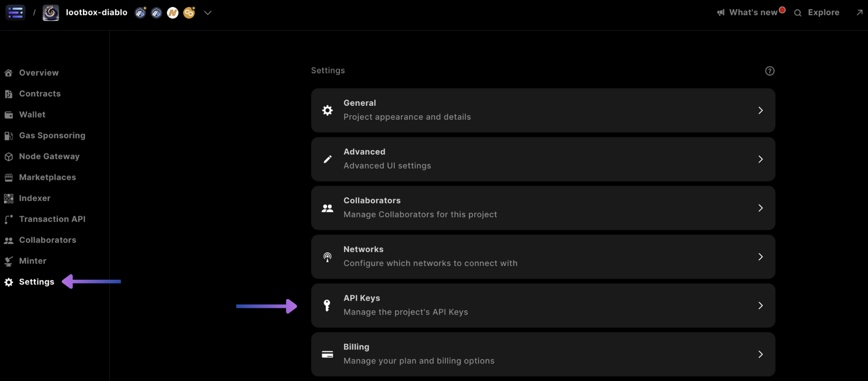Click the General gear icon
This screenshot has height=381, width=868.
point(327,110)
